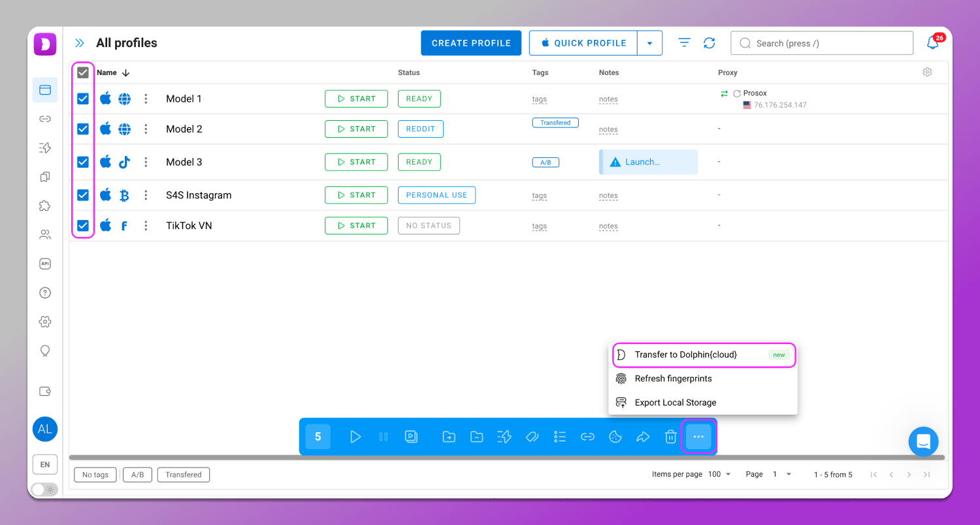The height and width of the screenshot is (525, 980).
Task: Open the Extensions section from the sidebar
Action: coord(45,206)
